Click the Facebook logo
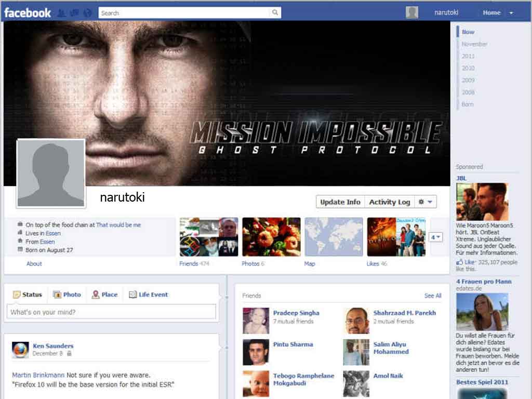The image size is (532, 399). (28, 13)
